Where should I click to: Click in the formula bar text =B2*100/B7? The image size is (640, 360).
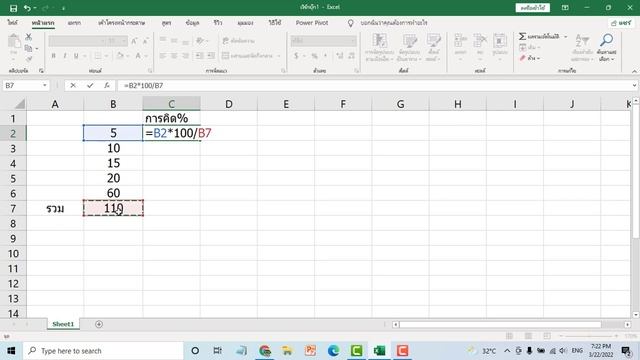point(144,85)
